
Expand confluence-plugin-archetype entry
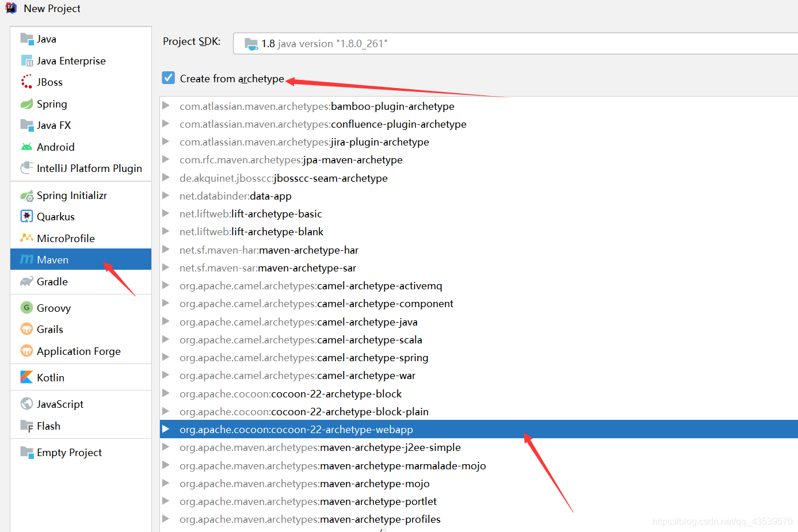[166, 124]
